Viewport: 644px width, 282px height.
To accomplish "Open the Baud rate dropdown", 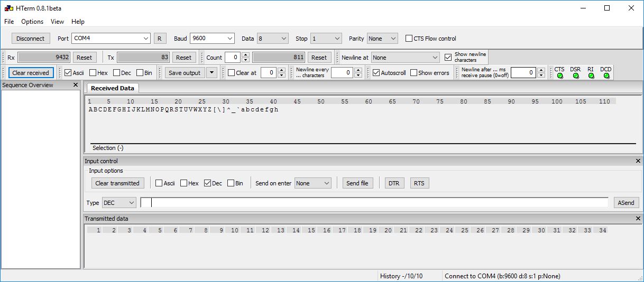I will point(212,39).
